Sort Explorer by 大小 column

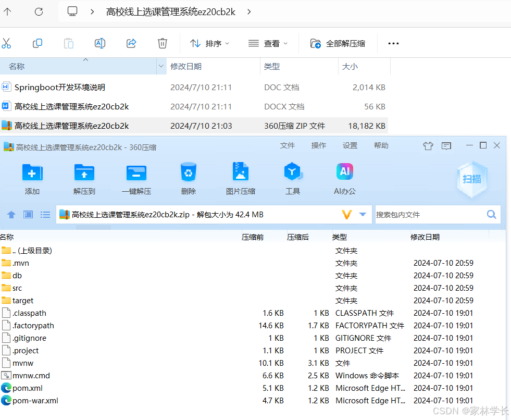[350, 67]
